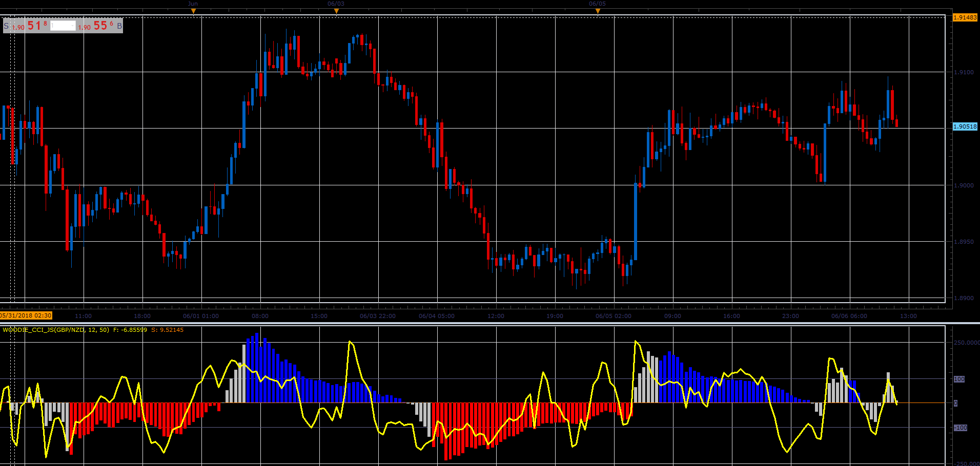Click the current price 1.90518 label
The image size is (980, 466).
[965, 126]
